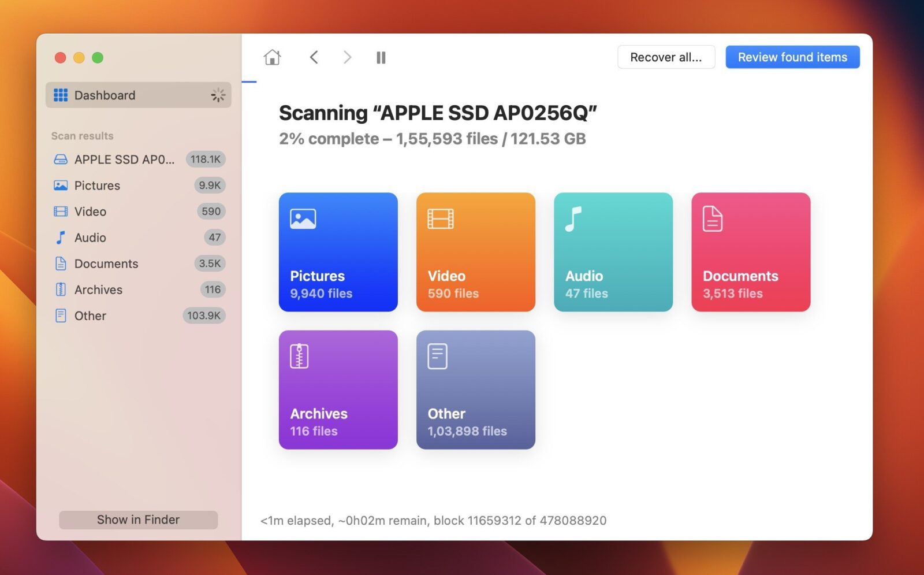This screenshot has width=924, height=575.
Task: Select the zipper icon on the Archives tile
Action: [x=299, y=356]
